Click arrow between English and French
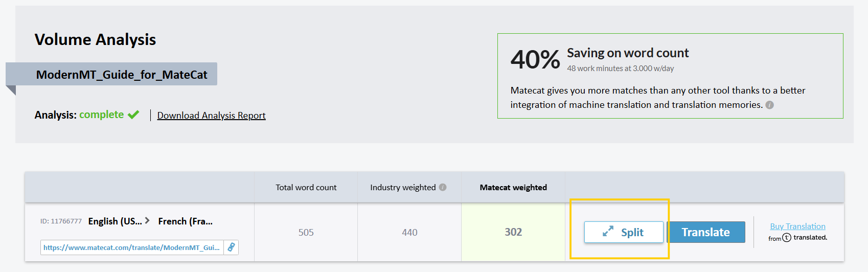The width and height of the screenshot is (868, 272). click(147, 220)
